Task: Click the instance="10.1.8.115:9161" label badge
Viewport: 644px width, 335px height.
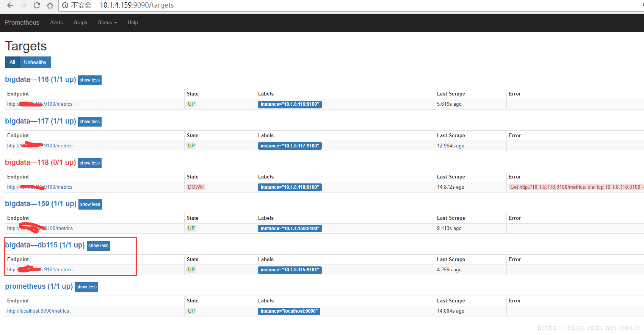Action: click(x=290, y=270)
